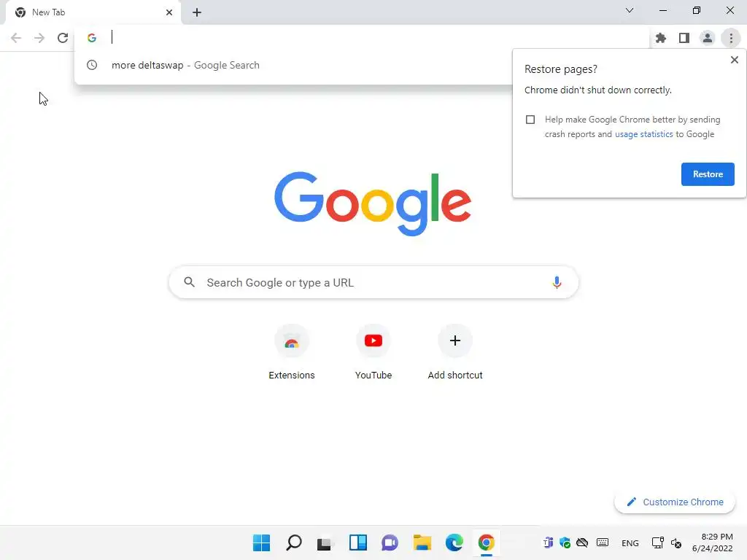The height and width of the screenshot is (560, 747).
Task: Open the usage statistics link
Action: pos(643,134)
